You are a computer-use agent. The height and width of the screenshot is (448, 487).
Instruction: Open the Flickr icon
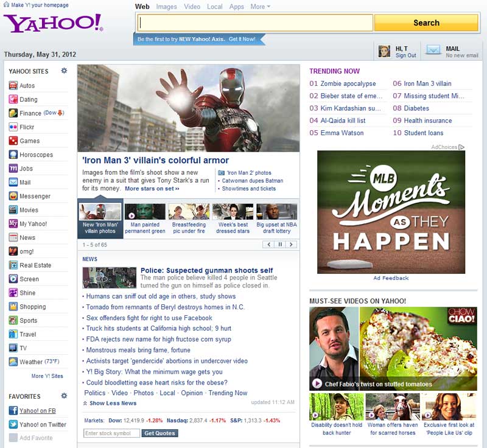pos(13,127)
